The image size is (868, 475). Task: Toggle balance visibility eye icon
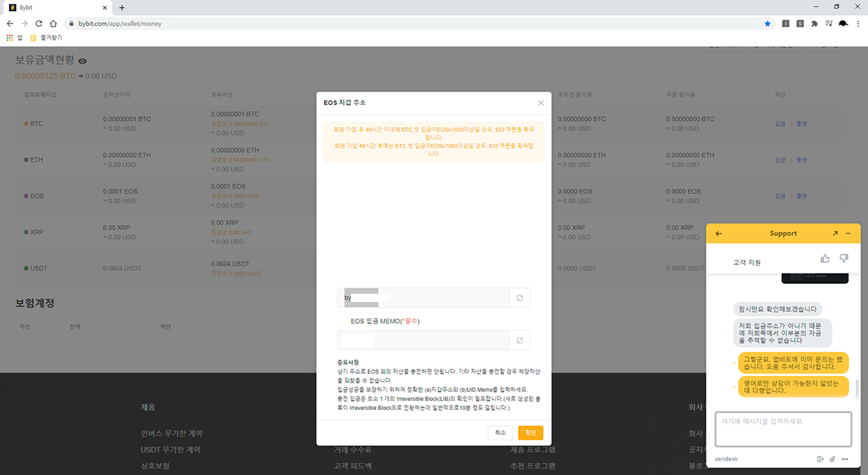pyautogui.click(x=82, y=61)
